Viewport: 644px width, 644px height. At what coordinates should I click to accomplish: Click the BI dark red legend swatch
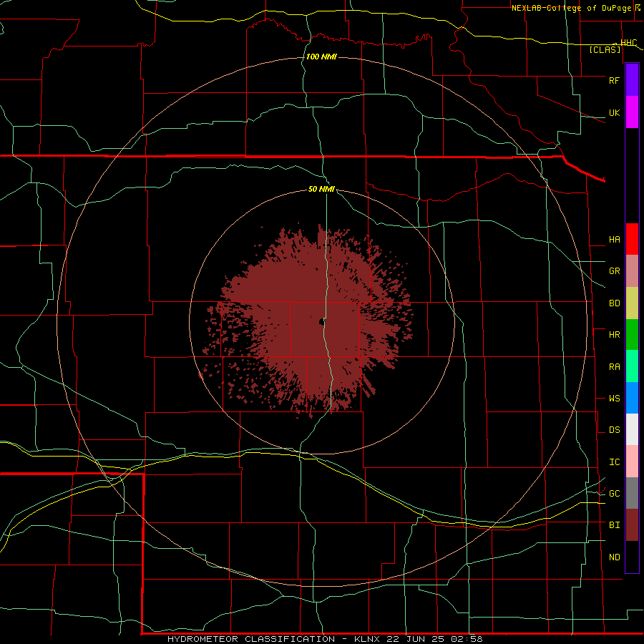pos(632,525)
